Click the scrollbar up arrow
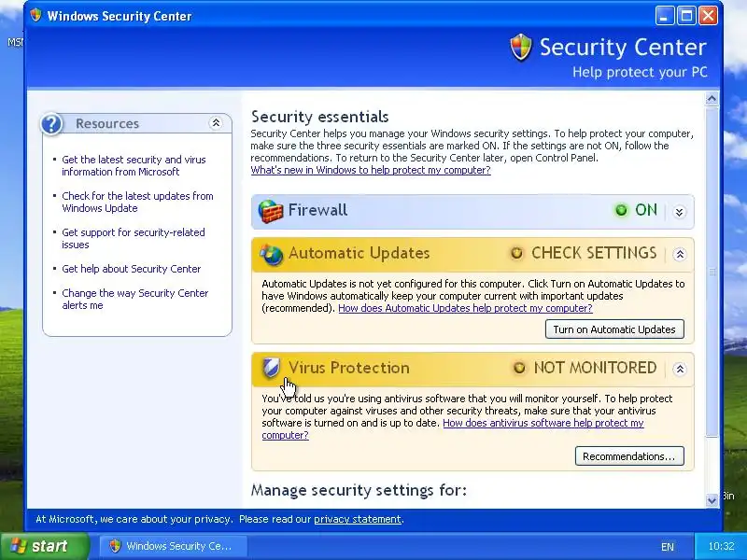The image size is (747, 560). (712, 99)
